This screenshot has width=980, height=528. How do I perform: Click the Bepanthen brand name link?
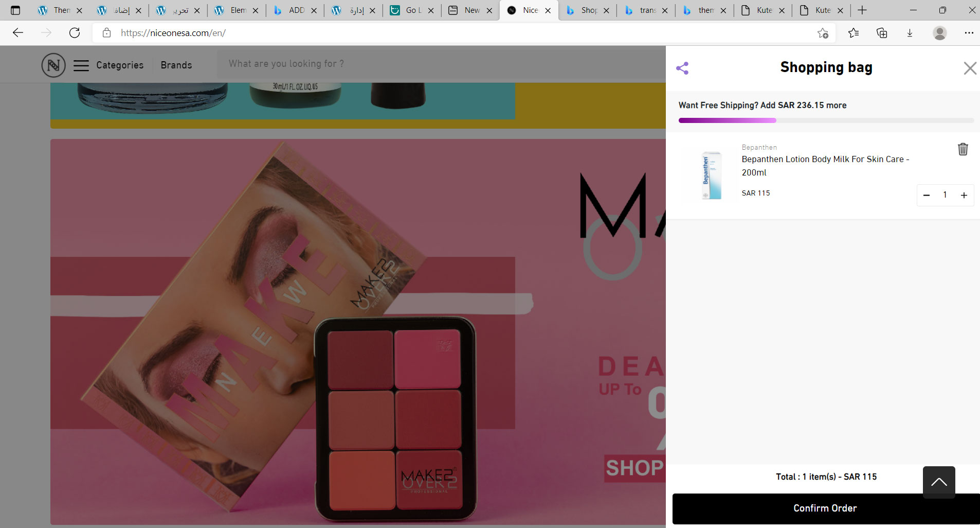(x=759, y=147)
